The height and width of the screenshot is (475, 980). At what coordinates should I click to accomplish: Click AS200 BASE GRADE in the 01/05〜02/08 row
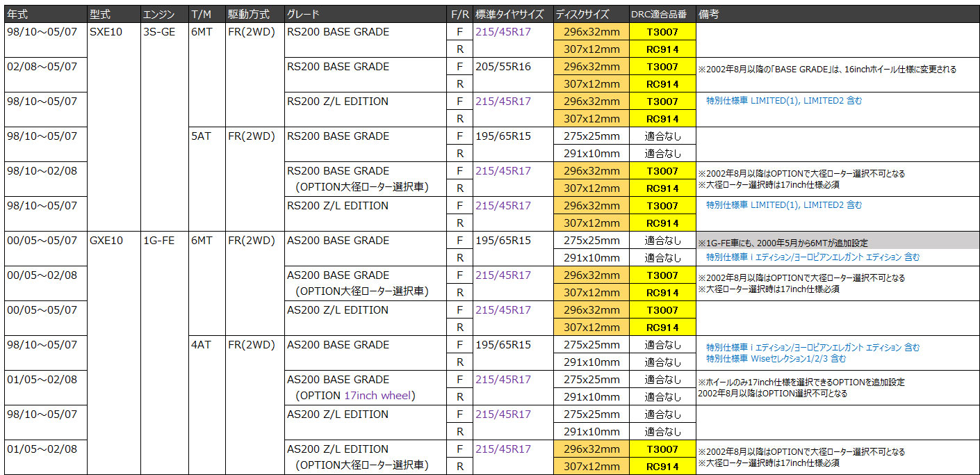(338, 380)
